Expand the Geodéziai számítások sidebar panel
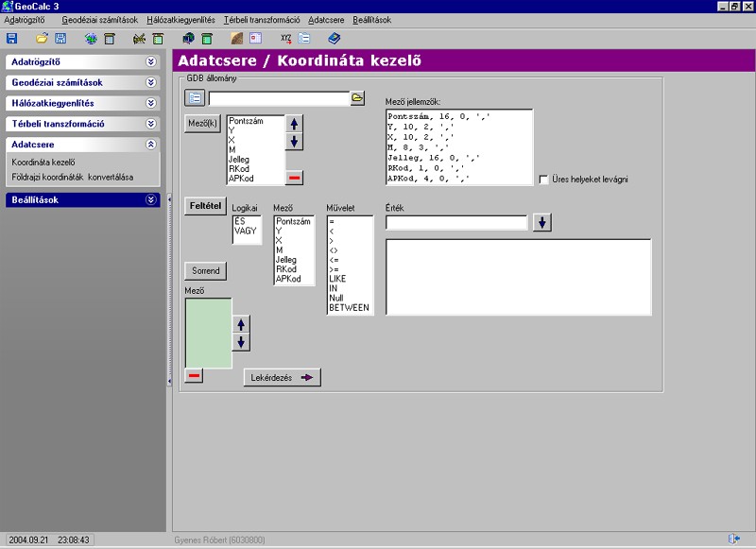The image size is (756, 549). tap(151, 82)
